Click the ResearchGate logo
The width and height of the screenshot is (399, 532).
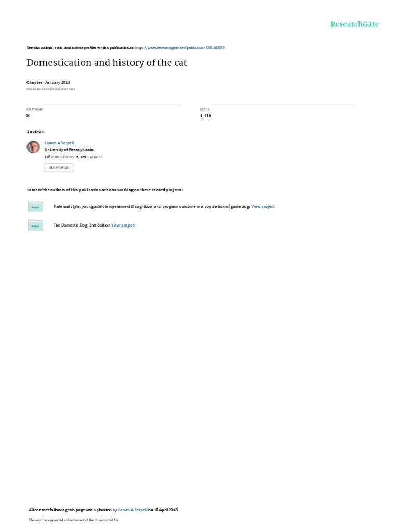(x=354, y=24)
